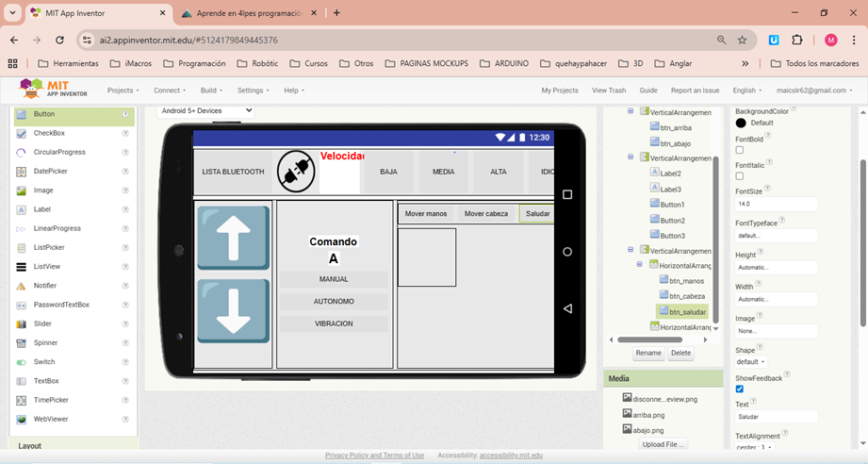Uncheck the ShowFeedback checkbox
Screen dimensions: 868x464
click(x=740, y=389)
